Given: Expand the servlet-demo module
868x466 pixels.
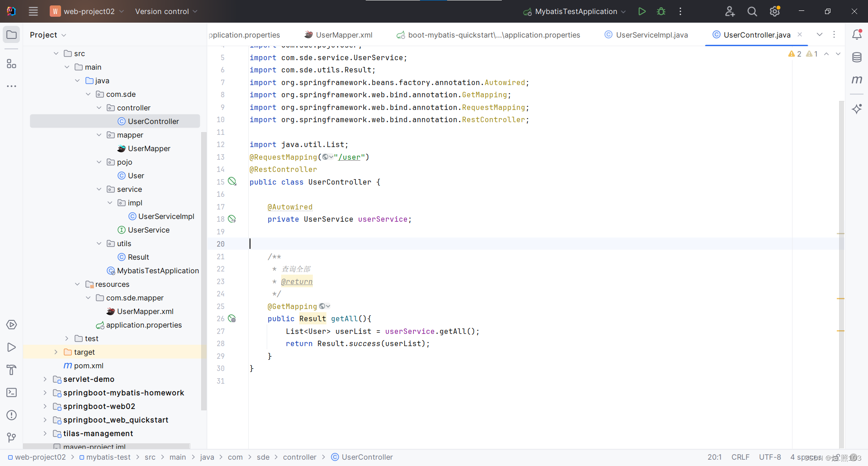Looking at the screenshot, I should [45, 379].
